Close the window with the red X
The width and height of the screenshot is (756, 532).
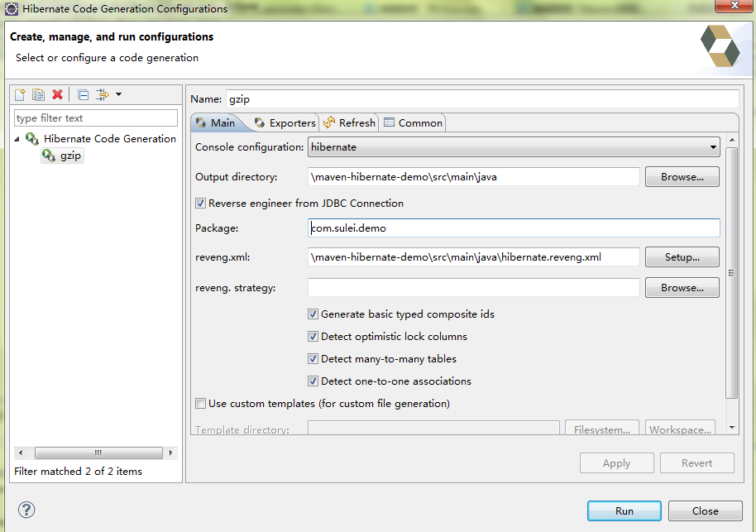[734, 5]
